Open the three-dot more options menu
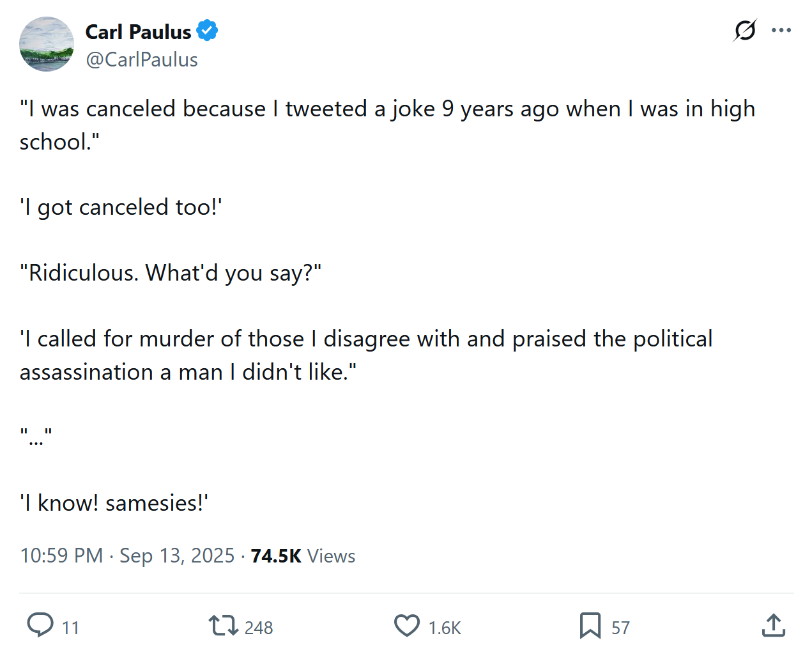 coord(781,30)
